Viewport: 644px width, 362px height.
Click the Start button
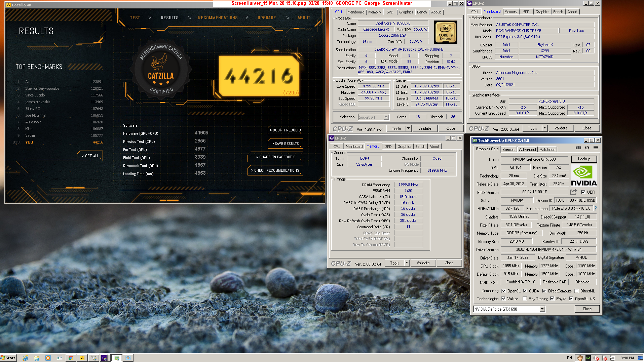(8, 358)
